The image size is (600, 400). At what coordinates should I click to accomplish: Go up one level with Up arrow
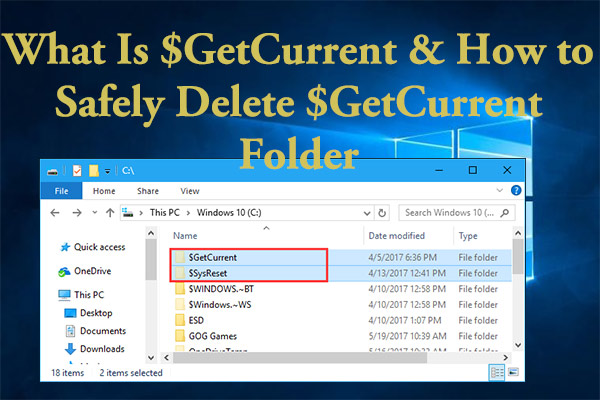[x=110, y=213]
